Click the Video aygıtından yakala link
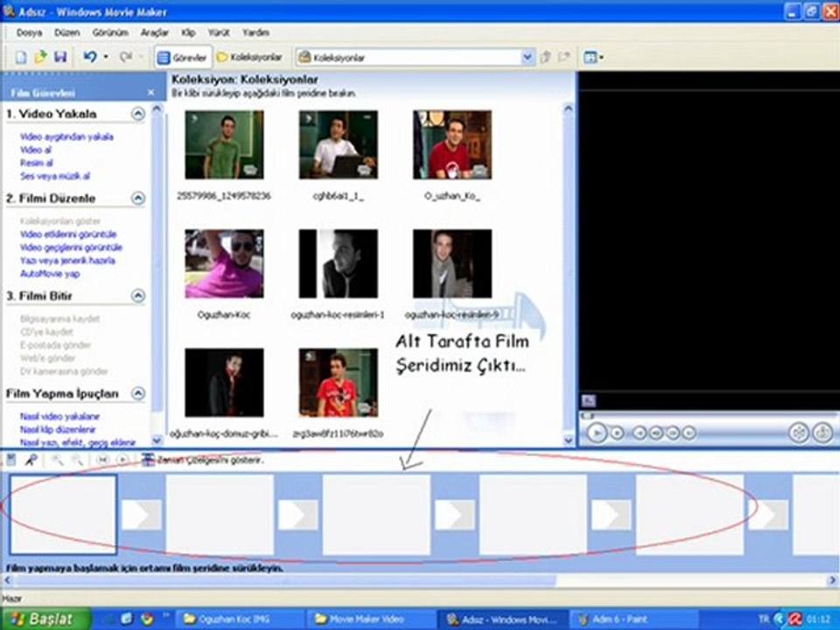 point(66,136)
